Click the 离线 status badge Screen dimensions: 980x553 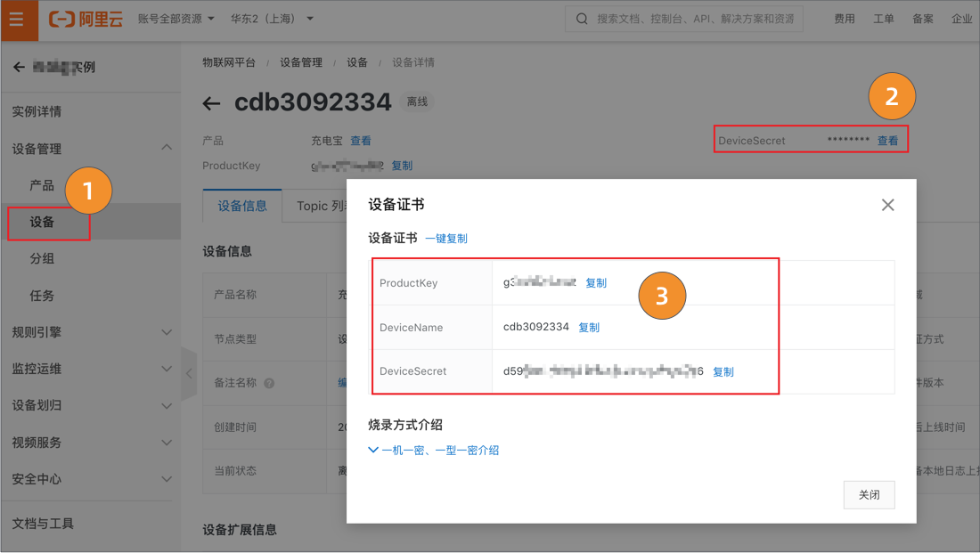point(417,102)
